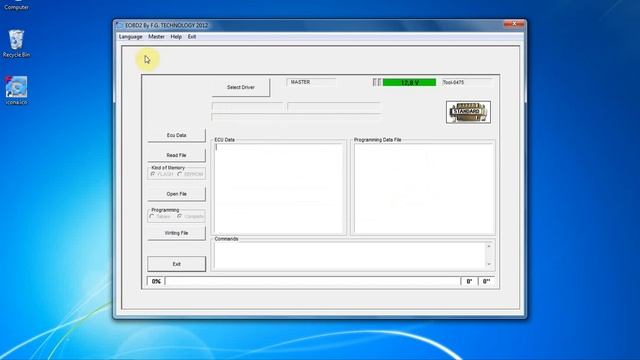The width and height of the screenshot is (640, 360).
Task: Click the Exit button at bottom left
Action: [176, 264]
